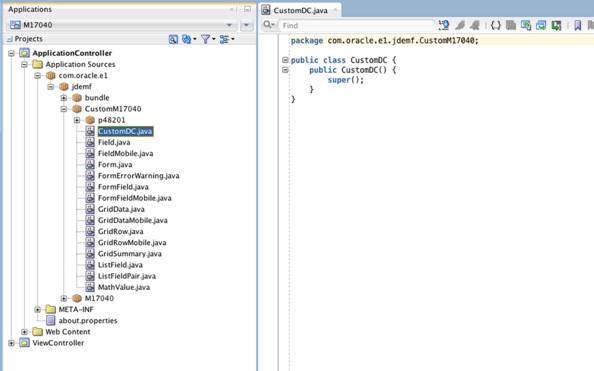Select FormFieldMobile.java in the tree
The height and width of the screenshot is (371, 594).
pyautogui.click(x=134, y=198)
